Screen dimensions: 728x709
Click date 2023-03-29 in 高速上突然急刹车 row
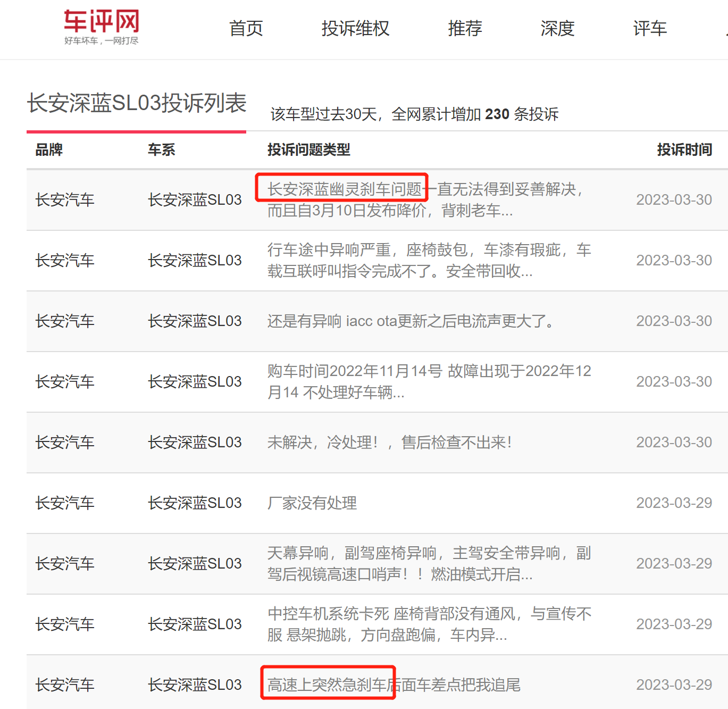(674, 685)
